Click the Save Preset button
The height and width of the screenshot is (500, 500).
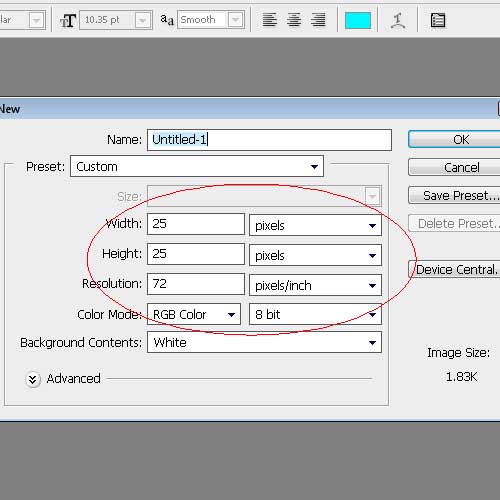point(454,195)
